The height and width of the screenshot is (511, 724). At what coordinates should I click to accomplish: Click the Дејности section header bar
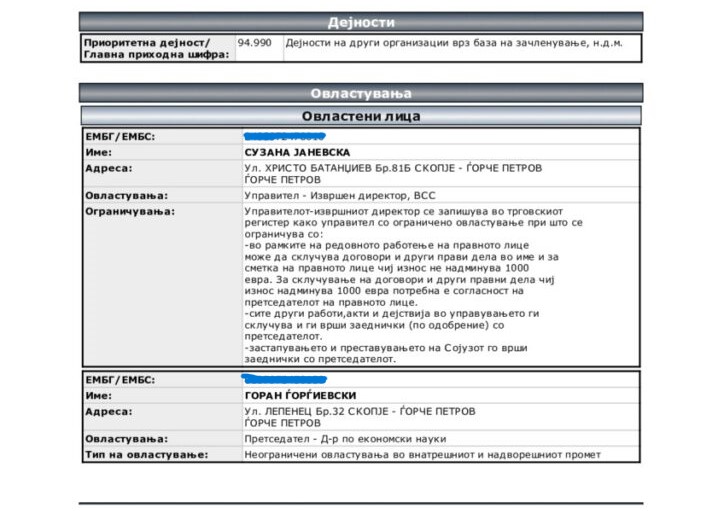point(361,22)
